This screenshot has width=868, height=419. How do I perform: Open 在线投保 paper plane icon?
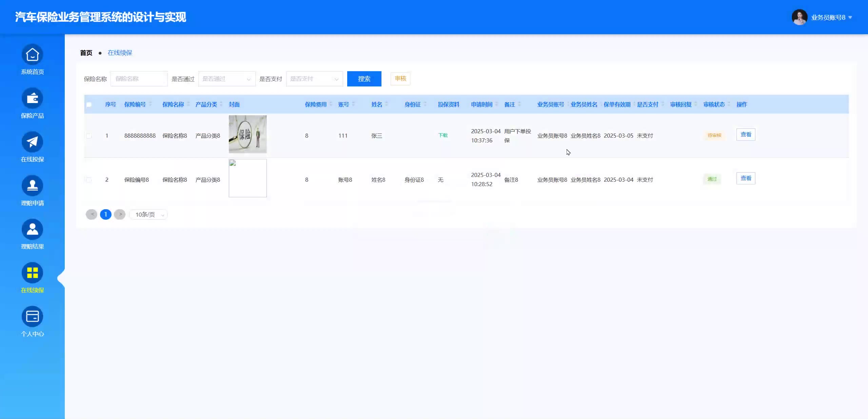pyautogui.click(x=32, y=142)
